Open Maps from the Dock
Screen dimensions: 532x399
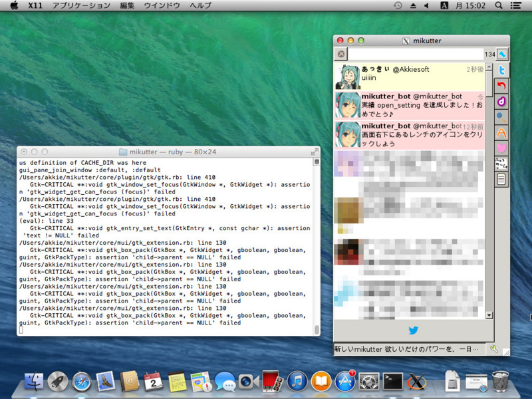coord(201,381)
